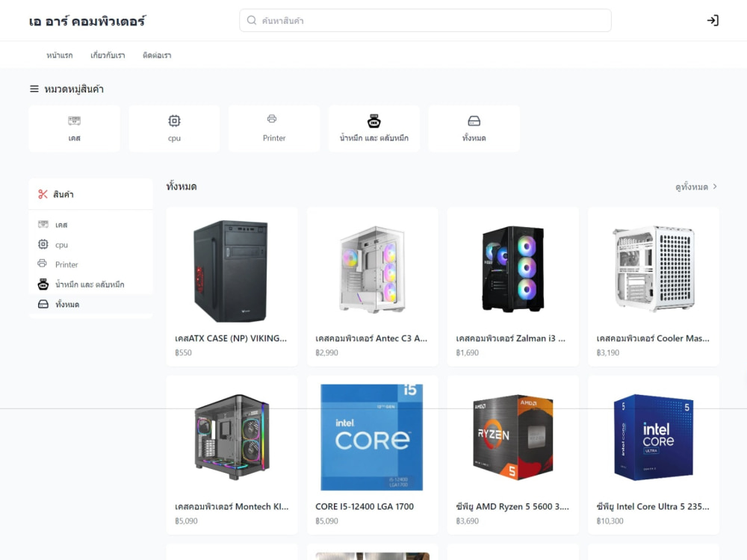Screen dimensions: 747x560
Task: Open the Montech case product image
Action: click(x=232, y=437)
